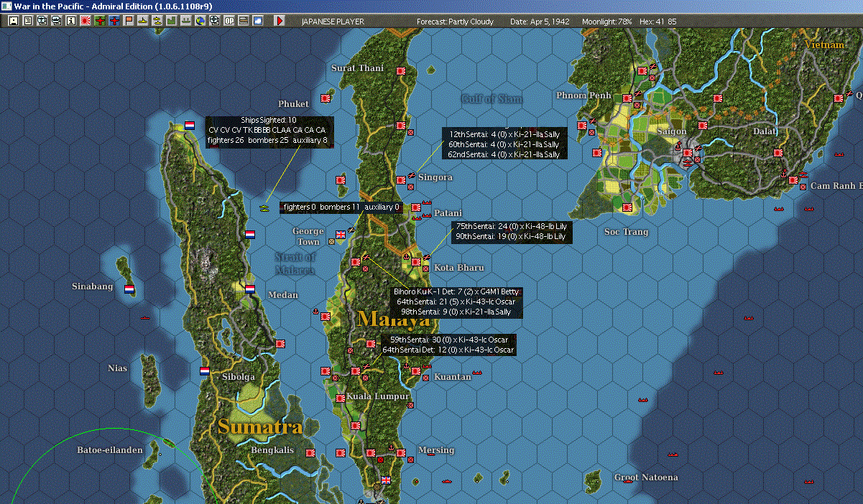Click '75thSentai: 24 (0) x Ki-48-Ib Lily' line
The image size is (863, 504).
click(511, 226)
